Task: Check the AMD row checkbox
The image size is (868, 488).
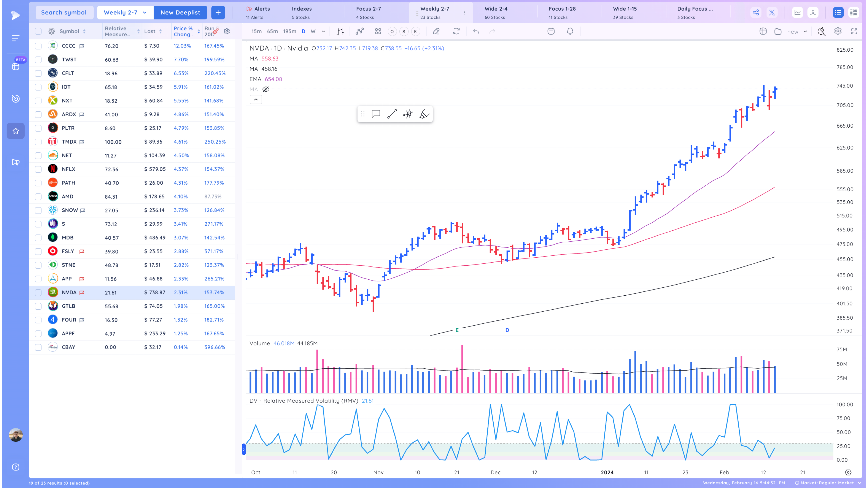Action: pyautogui.click(x=38, y=196)
